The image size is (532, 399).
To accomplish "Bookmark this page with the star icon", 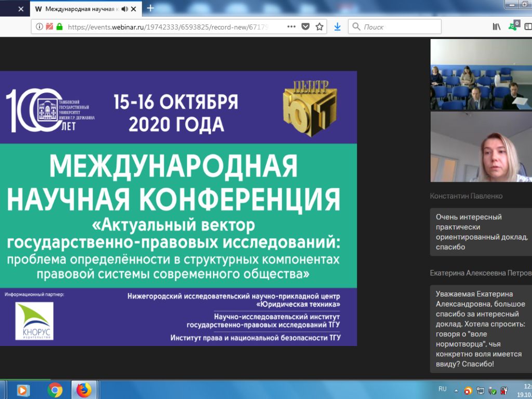I will coord(320,26).
